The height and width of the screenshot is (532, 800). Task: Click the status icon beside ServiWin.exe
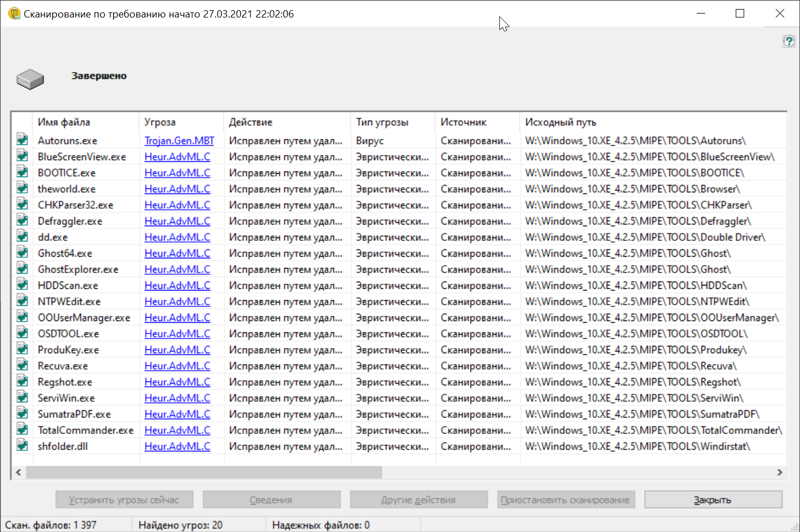pos(22,396)
